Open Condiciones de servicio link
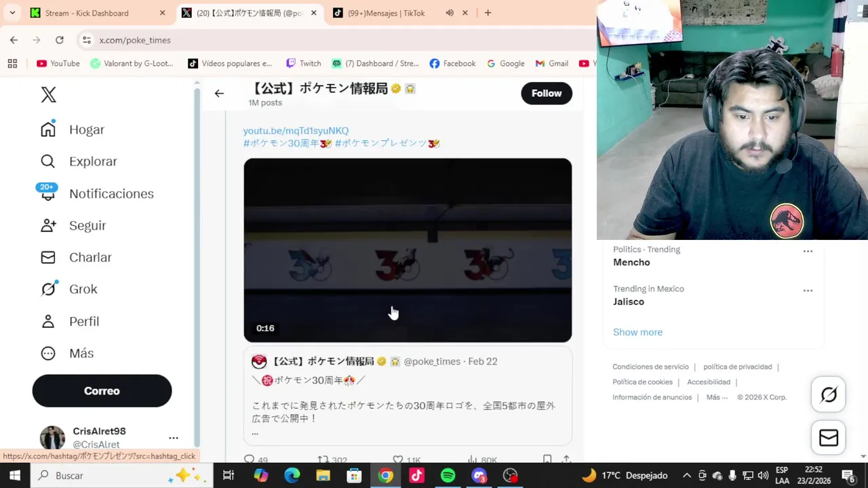The height and width of the screenshot is (488, 868). click(x=650, y=367)
